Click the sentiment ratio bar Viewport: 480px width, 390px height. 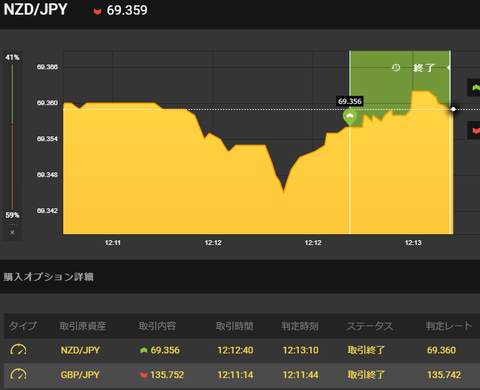(x=12, y=137)
